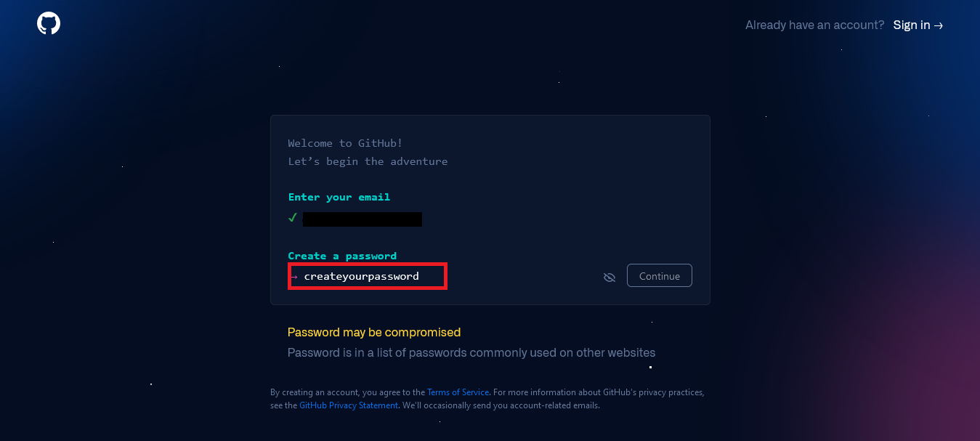Click the arrow prompt before the password
980x441 pixels.
[x=293, y=277]
